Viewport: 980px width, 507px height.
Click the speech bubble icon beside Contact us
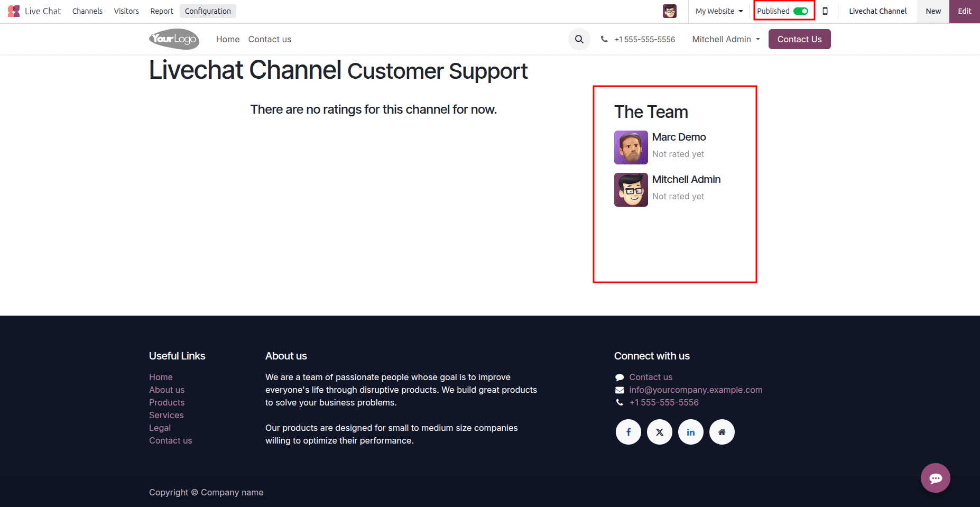620,376
